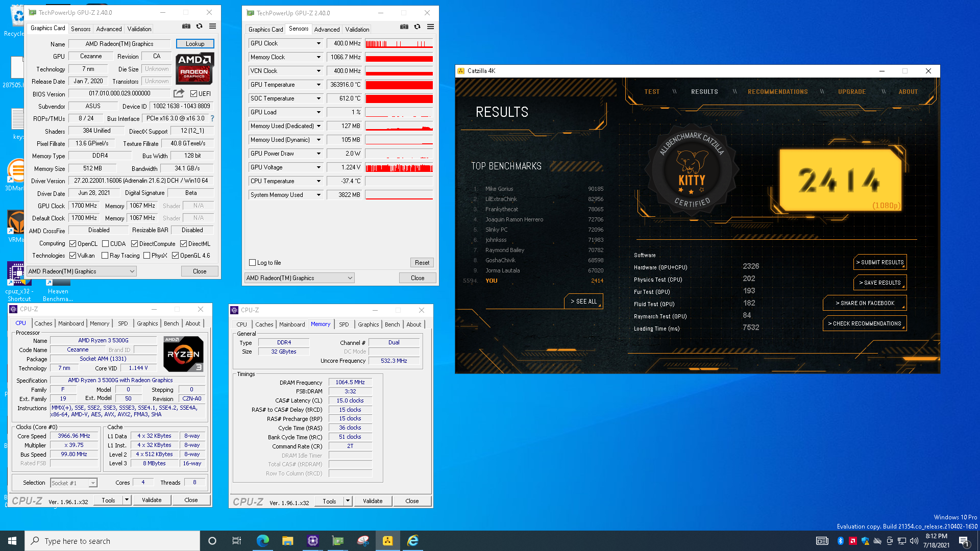Enable Log to file in GPU-Z Sensors

[x=252, y=263]
